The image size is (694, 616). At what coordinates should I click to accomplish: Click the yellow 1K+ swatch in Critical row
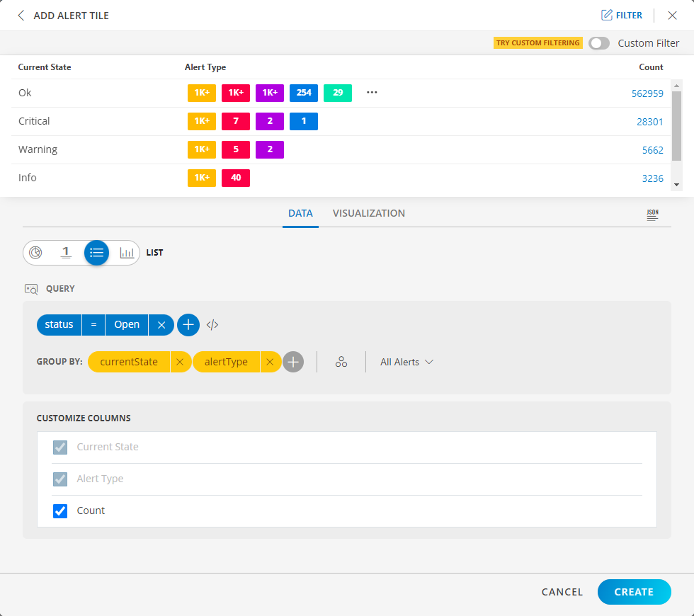tap(201, 121)
